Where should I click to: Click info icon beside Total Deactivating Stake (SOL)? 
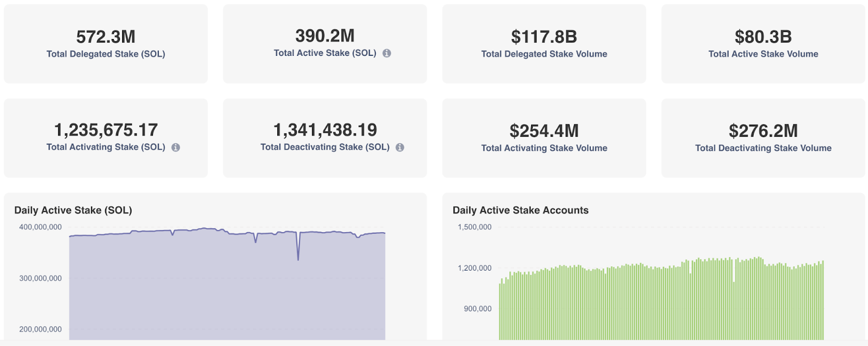pyautogui.click(x=400, y=147)
